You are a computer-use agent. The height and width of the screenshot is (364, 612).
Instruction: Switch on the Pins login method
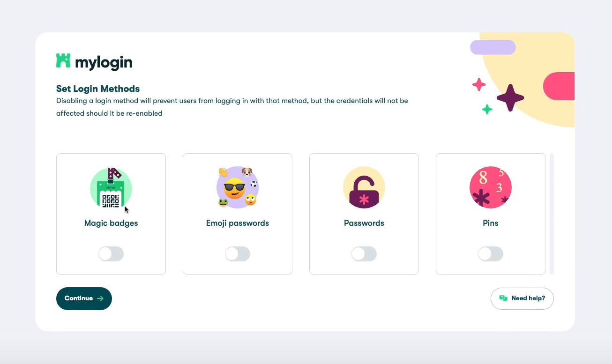pyautogui.click(x=491, y=254)
